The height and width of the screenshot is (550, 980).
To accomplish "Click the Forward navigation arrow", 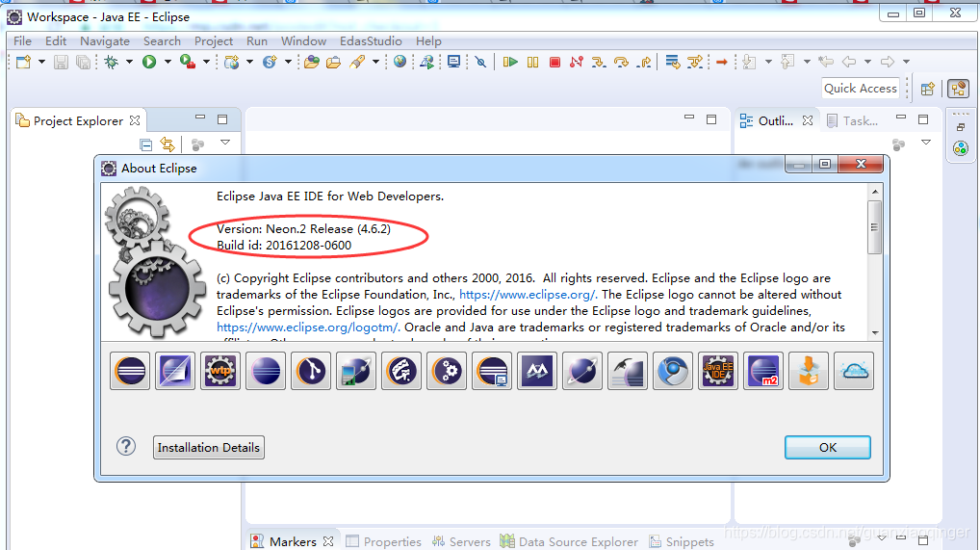I will (x=887, y=62).
